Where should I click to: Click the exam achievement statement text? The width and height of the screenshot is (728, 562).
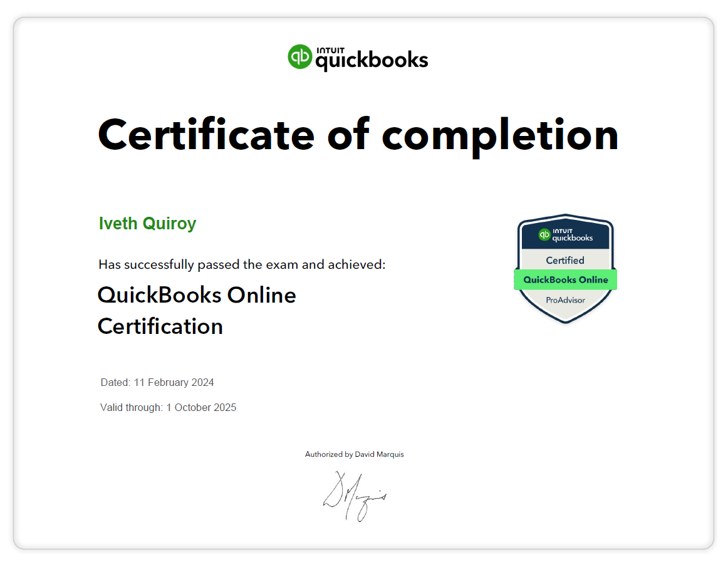(x=242, y=264)
